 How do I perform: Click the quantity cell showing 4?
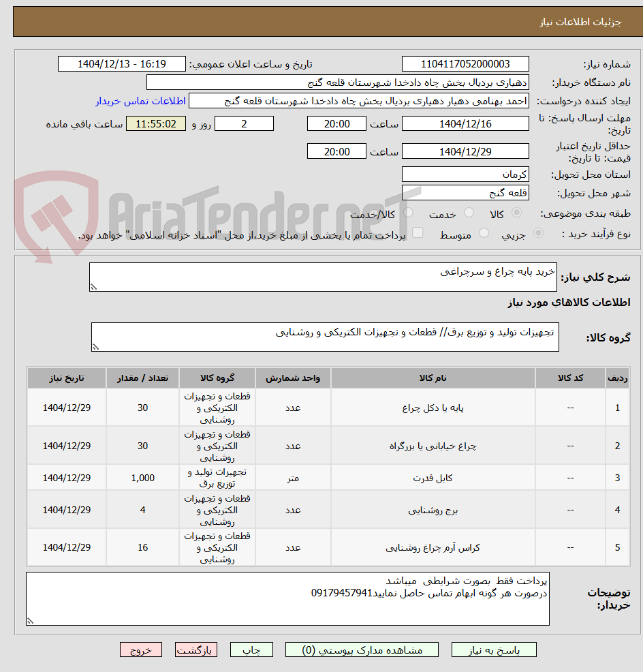click(142, 510)
